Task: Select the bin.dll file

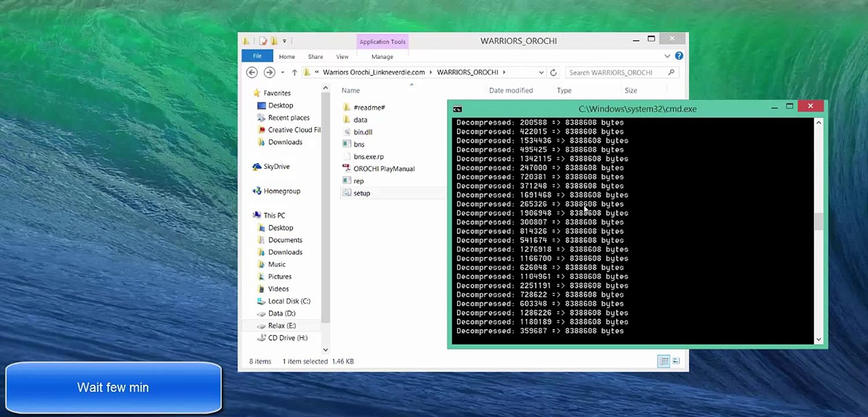Action: point(362,132)
